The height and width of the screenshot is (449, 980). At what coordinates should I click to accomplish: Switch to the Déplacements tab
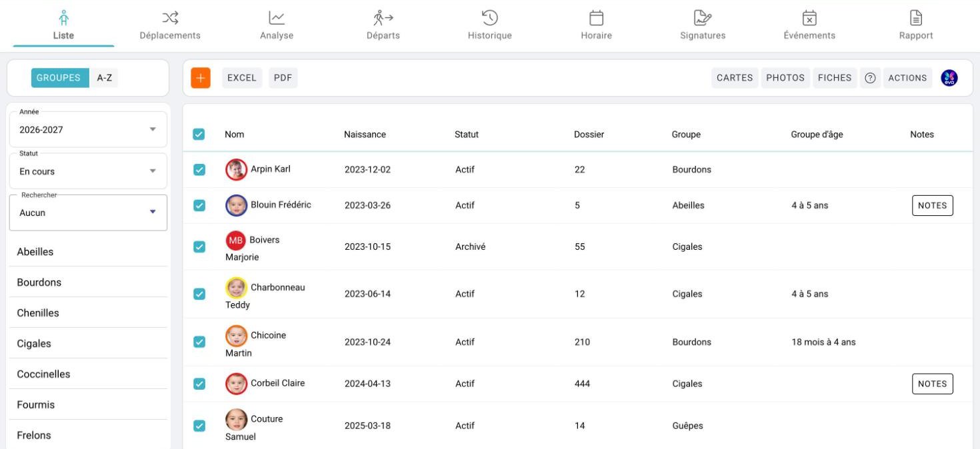[x=170, y=25]
